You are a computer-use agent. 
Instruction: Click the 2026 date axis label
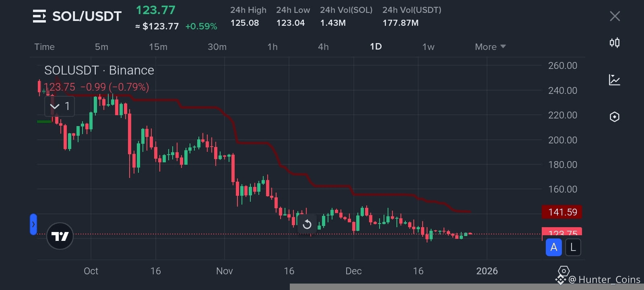487,271
